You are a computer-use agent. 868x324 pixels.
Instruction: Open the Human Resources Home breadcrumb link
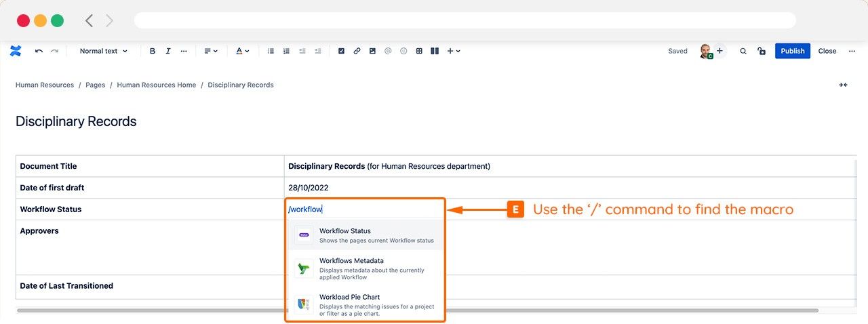(156, 85)
